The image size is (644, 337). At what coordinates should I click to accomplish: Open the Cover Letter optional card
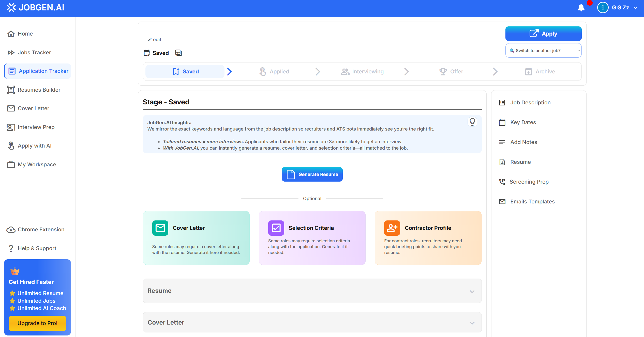(x=196, y=238)
